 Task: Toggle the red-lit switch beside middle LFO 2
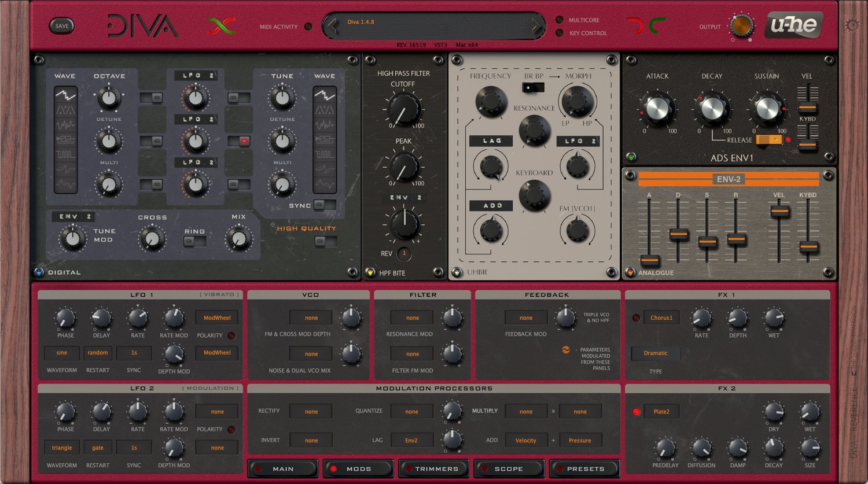coord(238,141)
